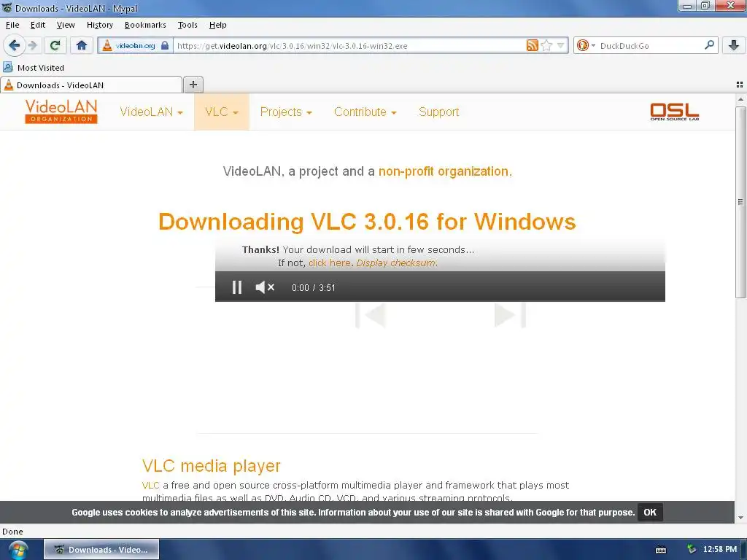Open the VLC media player heading link
747x560 pixels.
pos(211,465)
